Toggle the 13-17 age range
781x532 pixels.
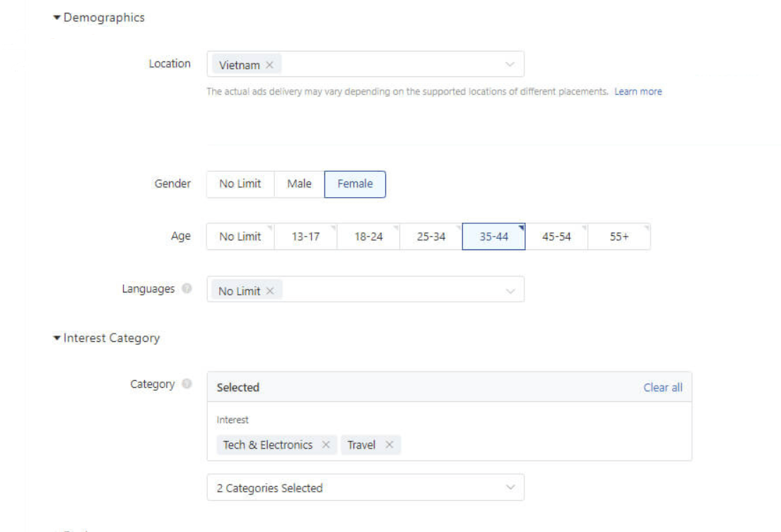(305, 237)
